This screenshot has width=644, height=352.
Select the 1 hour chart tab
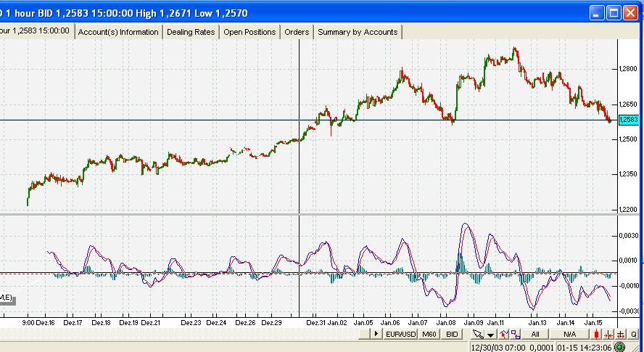[x=36, y=30]
